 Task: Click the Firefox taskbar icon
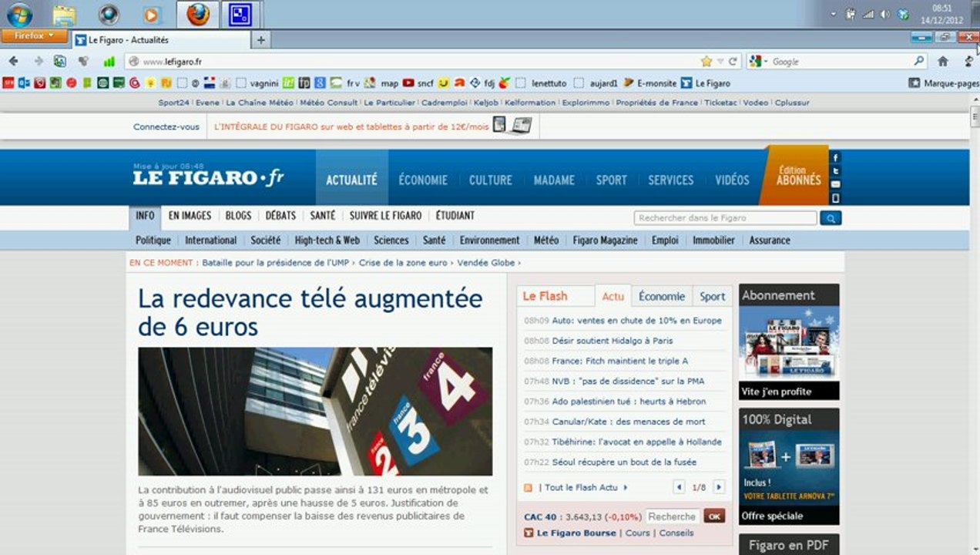pyautogui.click(x=198, y=14)
